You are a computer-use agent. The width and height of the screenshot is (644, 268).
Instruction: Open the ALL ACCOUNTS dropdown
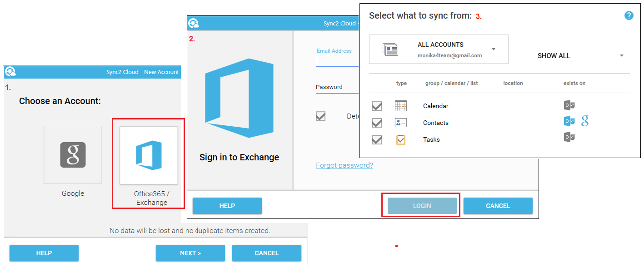coord(439,49)
